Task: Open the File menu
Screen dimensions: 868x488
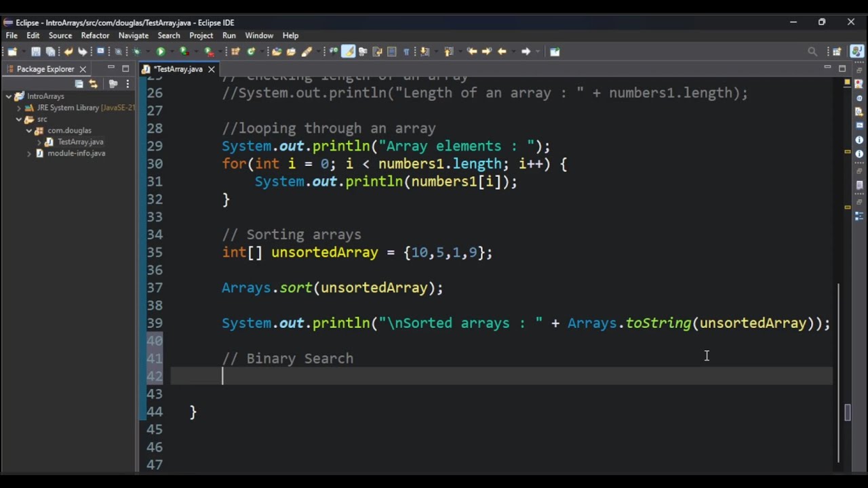Action: tap(12, 35)
